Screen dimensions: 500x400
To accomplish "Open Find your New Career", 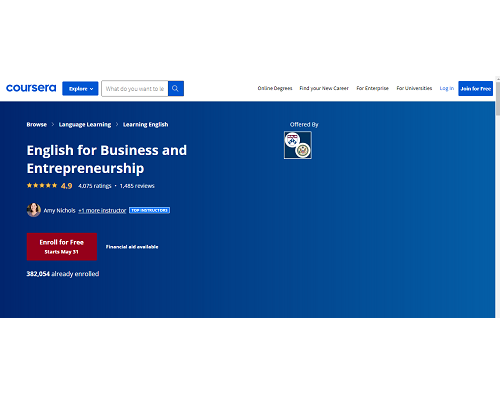I will click(x=324, y=88).
